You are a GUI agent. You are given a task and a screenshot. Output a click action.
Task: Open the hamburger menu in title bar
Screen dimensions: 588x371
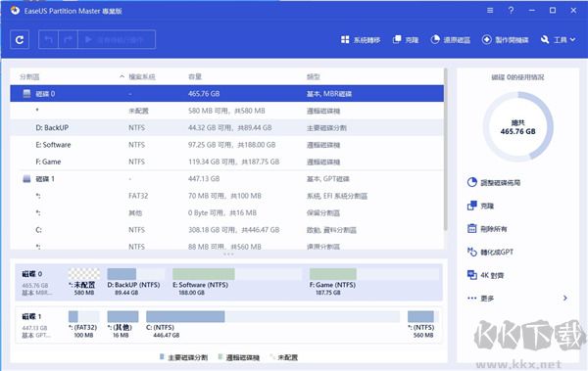(490, 11)
